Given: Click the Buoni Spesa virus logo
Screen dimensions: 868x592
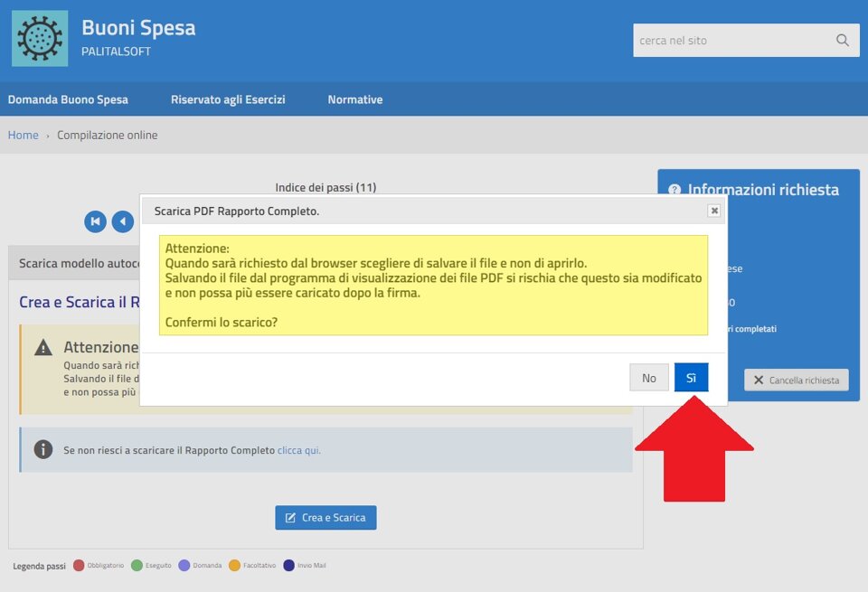Looking at the screenshot, I should 40,38.
